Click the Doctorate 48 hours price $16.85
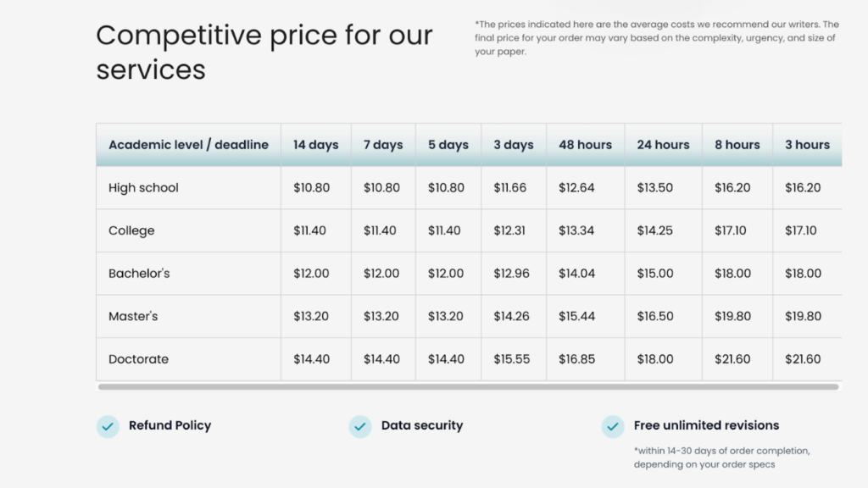 pos(576,359)
